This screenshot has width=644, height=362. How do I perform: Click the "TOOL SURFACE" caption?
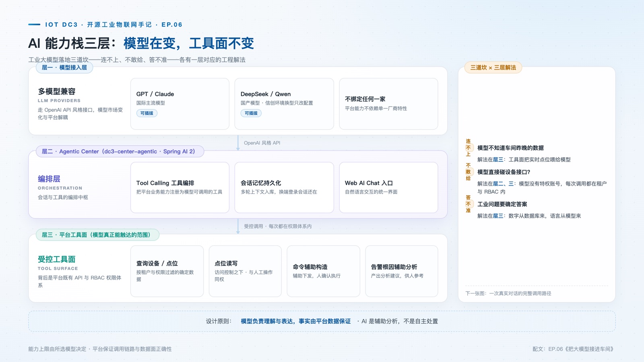pyautogui.click(x=58, y=268)
